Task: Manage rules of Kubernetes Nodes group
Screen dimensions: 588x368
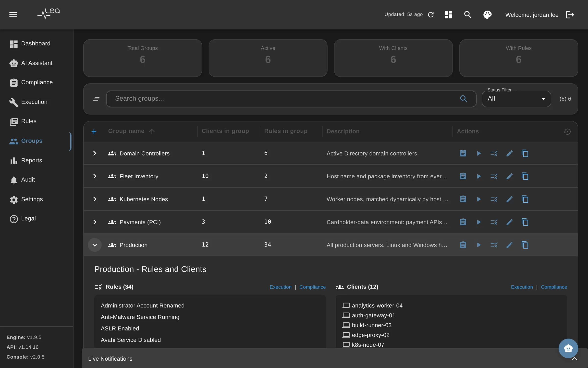Action: (x=494, y=199)
